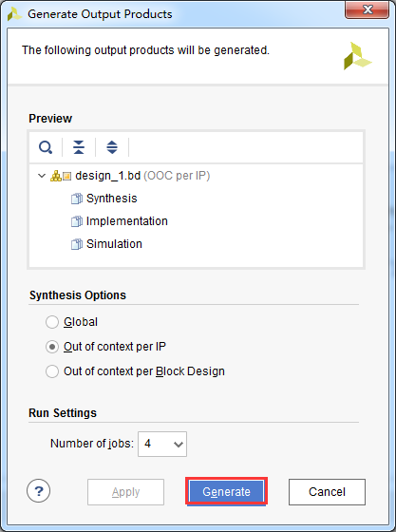Click the Expand All icon in Preview
This screenshot has width=396, height=532.
[x=112, y=147]
